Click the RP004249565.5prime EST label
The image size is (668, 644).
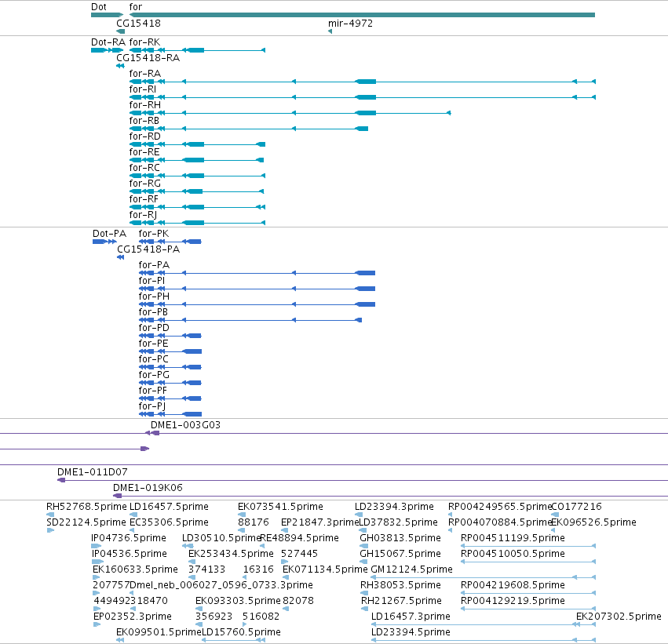500,507
